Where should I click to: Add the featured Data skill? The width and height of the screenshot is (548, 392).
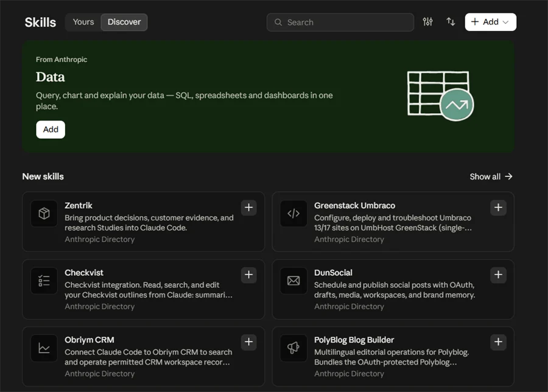click(x=51, y=130)
